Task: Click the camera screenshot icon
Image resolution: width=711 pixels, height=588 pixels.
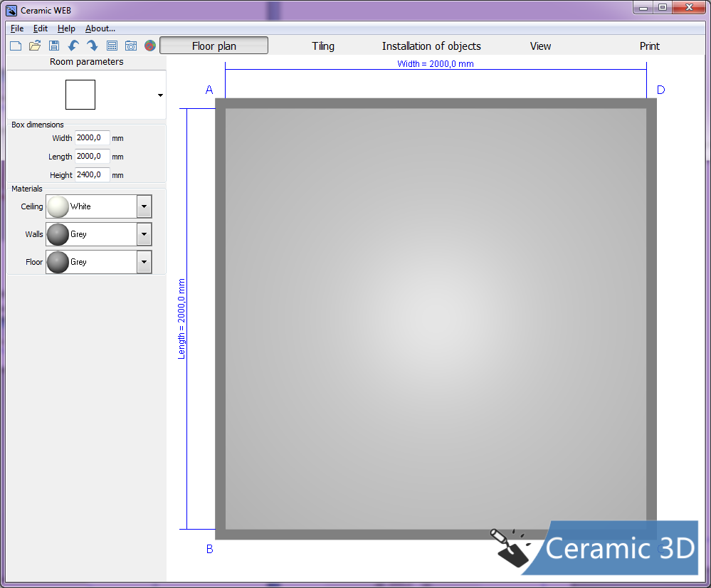Action: point(131,46)
